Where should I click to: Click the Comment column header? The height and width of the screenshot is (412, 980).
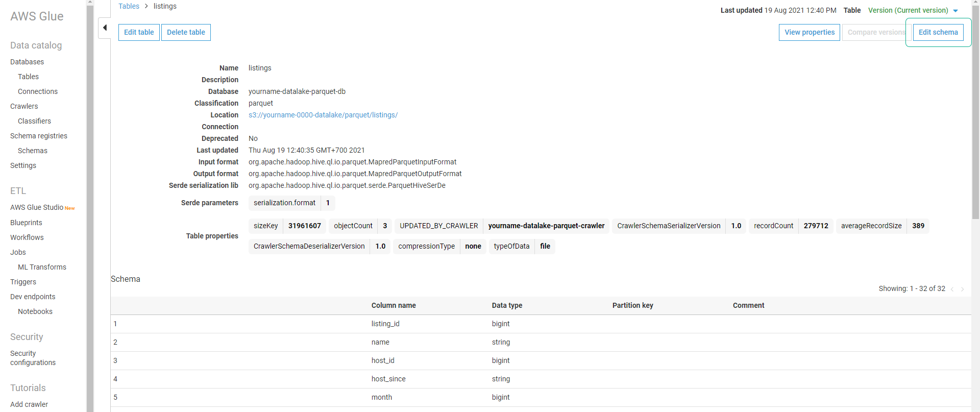click(749, 305)
